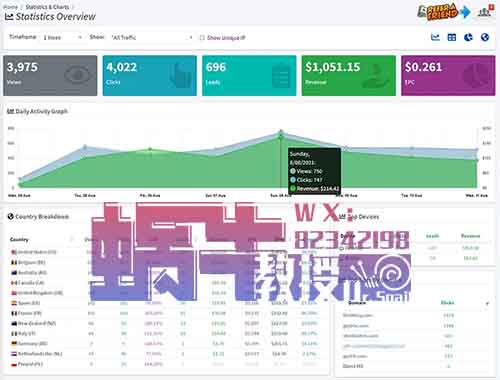Click the pie icon on EPC card
500x380 pixels.
(477, 75)
